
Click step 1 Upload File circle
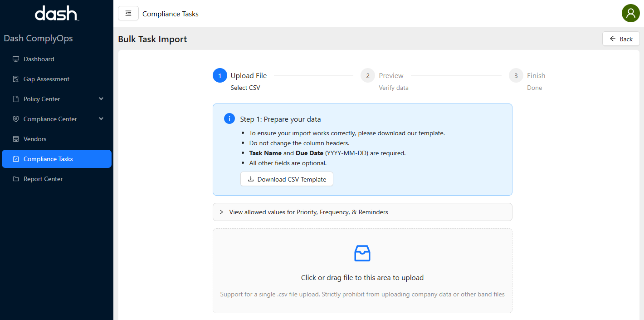tap(220, 75)
